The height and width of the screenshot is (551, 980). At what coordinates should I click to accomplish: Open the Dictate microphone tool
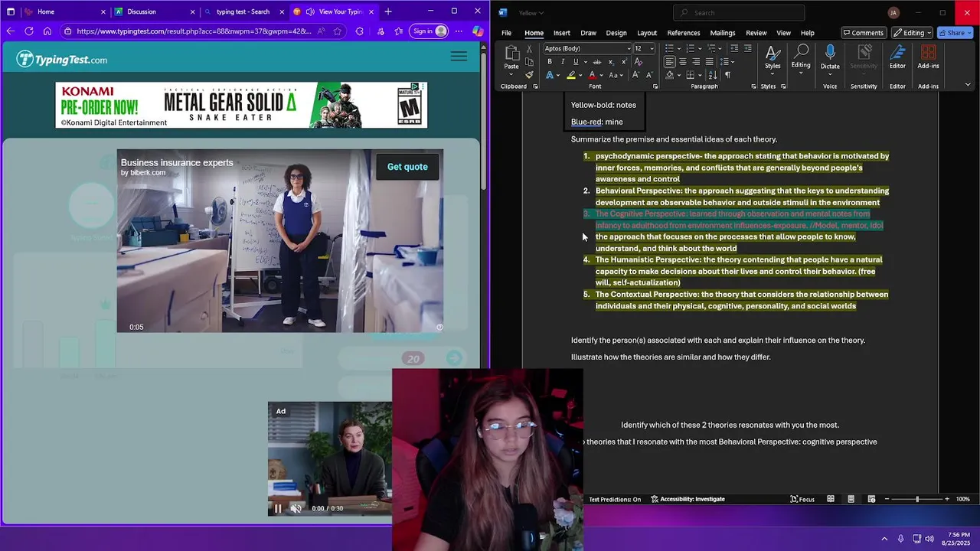coord(830,52)
